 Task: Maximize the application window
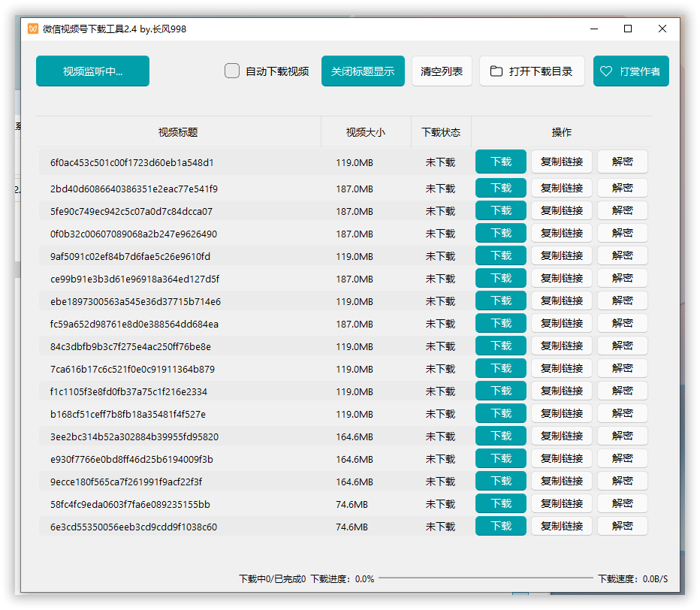628,29
